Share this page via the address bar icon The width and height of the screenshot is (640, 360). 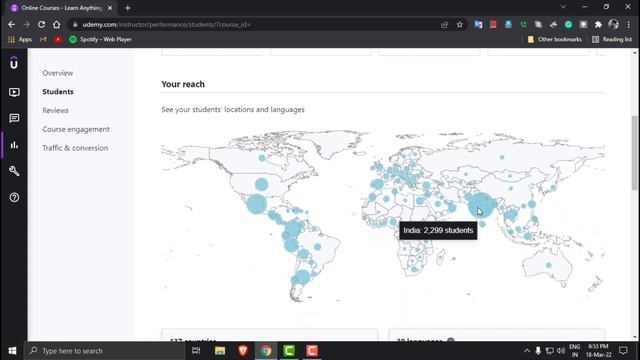click(x=444, y=24)
